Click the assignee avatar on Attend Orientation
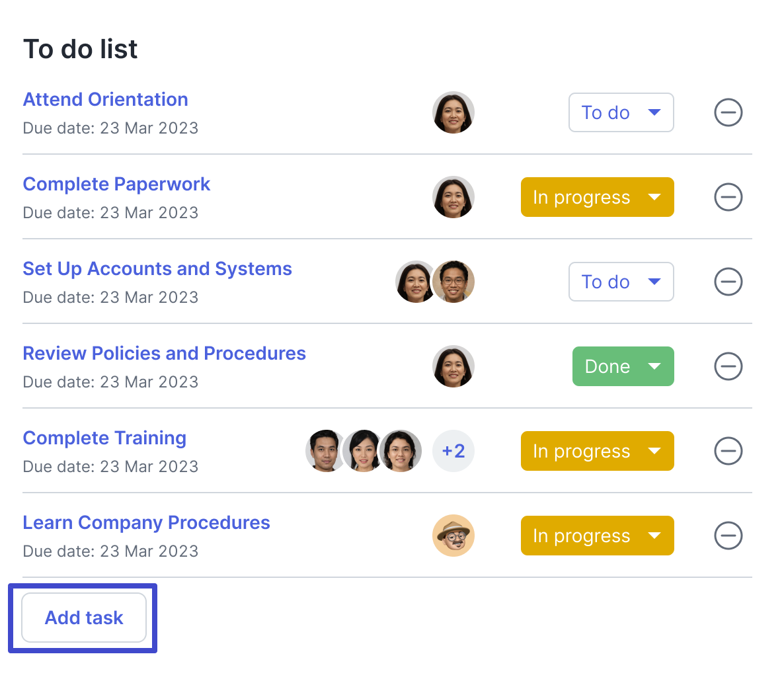This screenshot has width=784, height=685. click(x=453, y=112)
